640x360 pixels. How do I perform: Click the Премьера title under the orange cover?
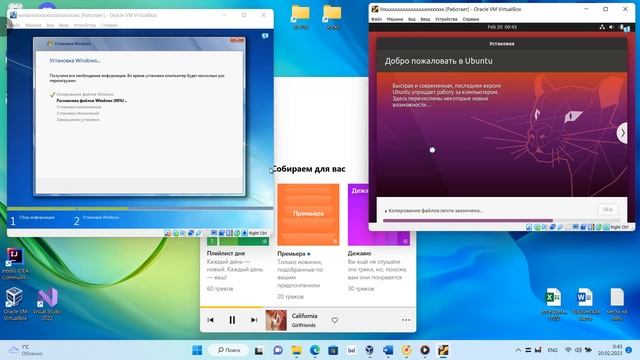[x=291, y=253]
